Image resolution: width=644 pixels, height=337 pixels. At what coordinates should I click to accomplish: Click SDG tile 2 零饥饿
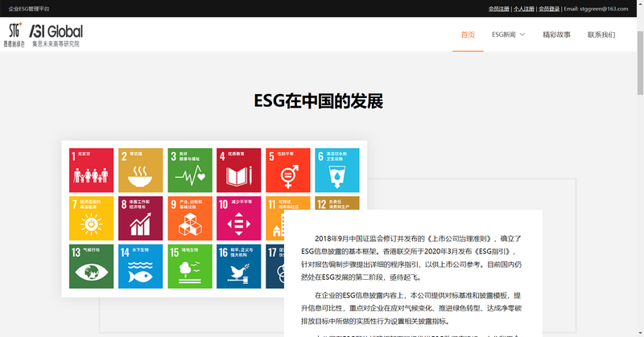tap(140, 171)
